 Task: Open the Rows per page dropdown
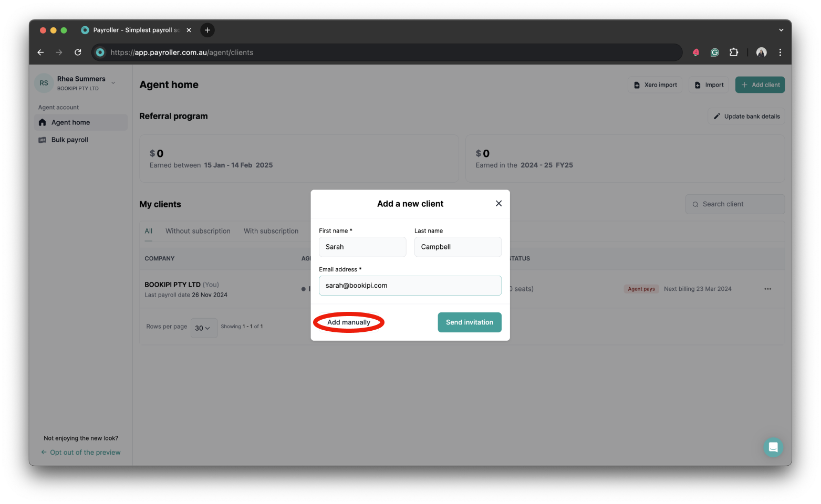point(204,328)
